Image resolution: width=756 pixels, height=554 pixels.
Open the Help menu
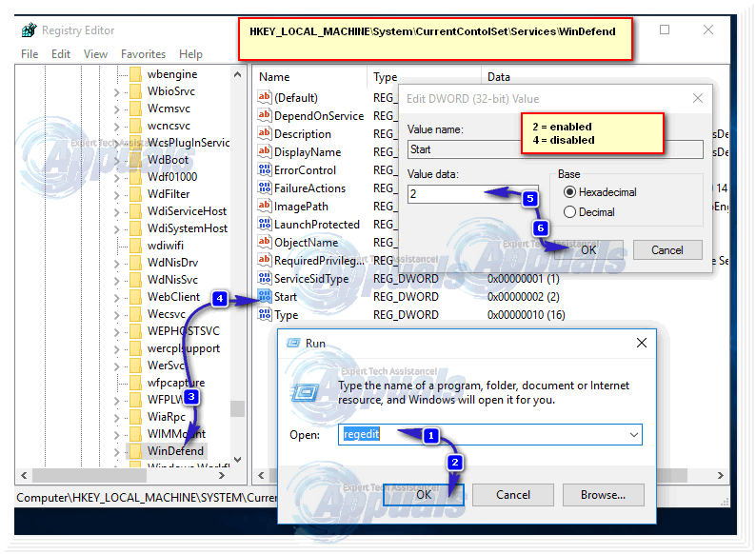pyautogui.click(x=191, y=54)
